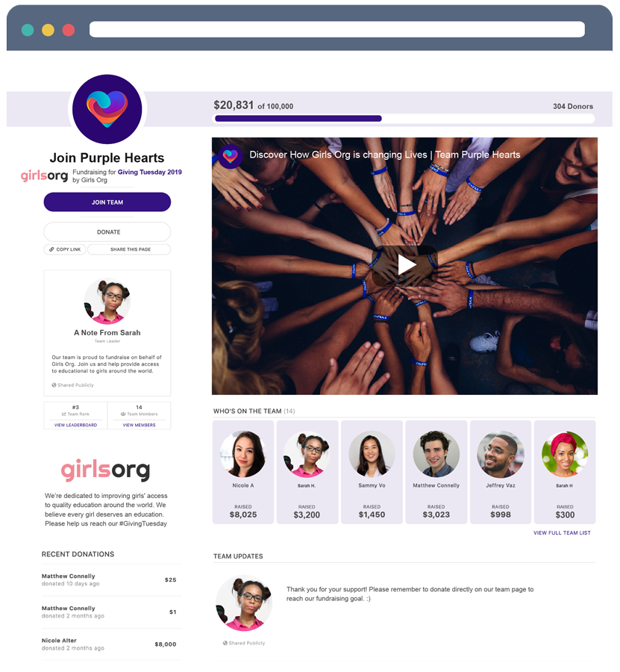Click the yellow dot in browser bar
The height and width of the screenshot is (672, 620).
click(x=48, y=30)
